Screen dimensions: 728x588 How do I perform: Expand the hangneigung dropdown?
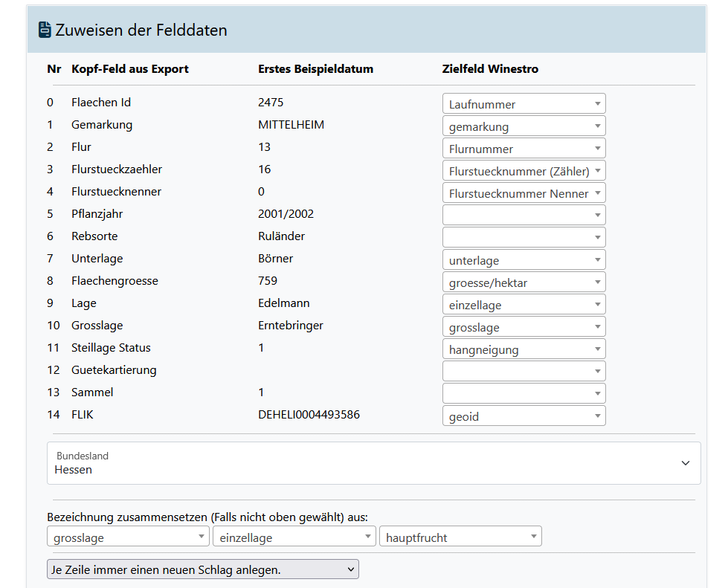pyautogui.click(x=524, y=349)
